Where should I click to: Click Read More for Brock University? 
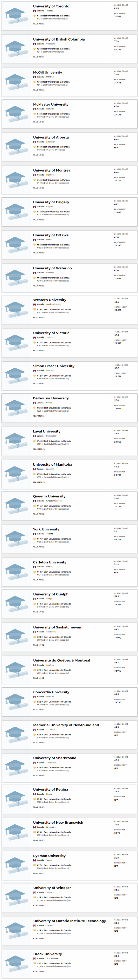pos(39,971)
